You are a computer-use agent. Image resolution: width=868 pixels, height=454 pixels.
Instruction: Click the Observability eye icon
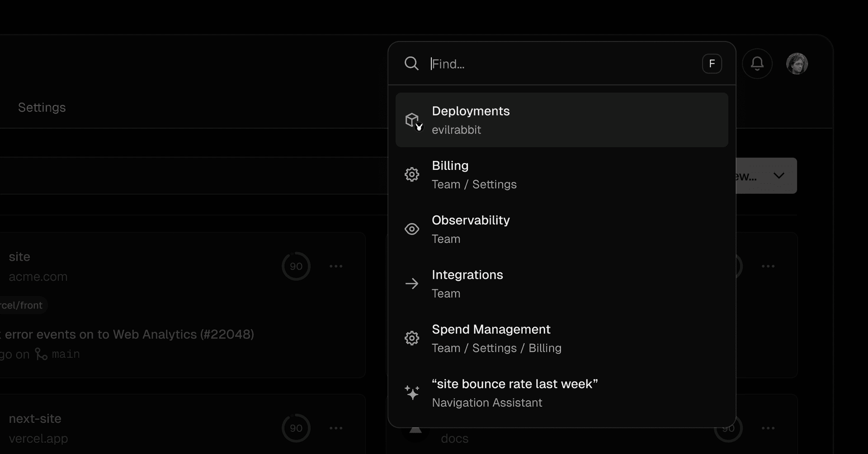(x=412, y=229)
